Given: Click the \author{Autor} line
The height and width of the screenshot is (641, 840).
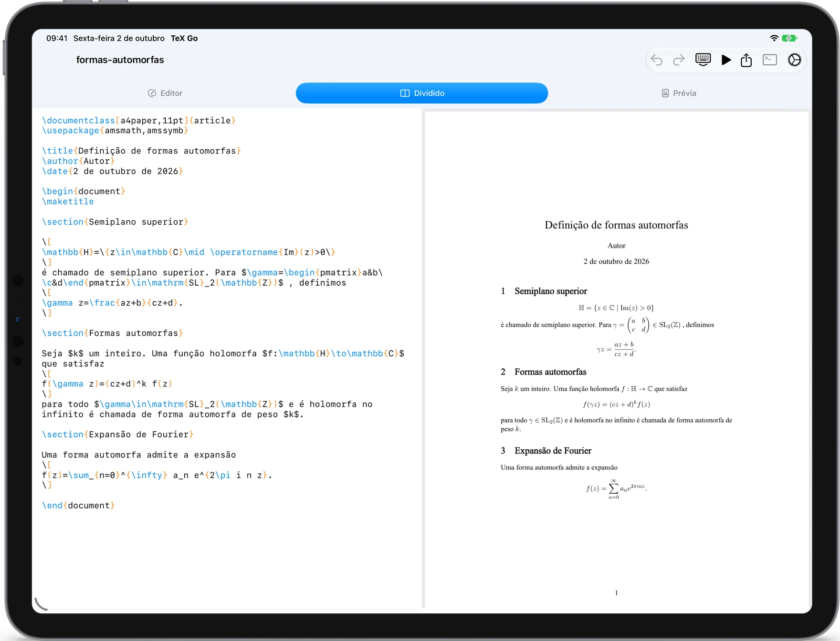Looking at the screenshot, I should tap(78, 161).
